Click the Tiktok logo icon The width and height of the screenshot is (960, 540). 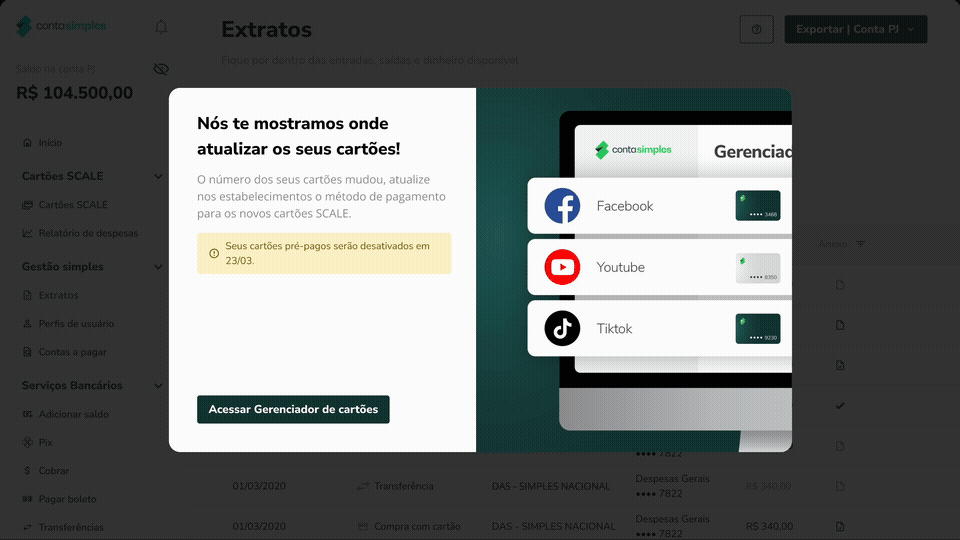click(x=562, y=328)
